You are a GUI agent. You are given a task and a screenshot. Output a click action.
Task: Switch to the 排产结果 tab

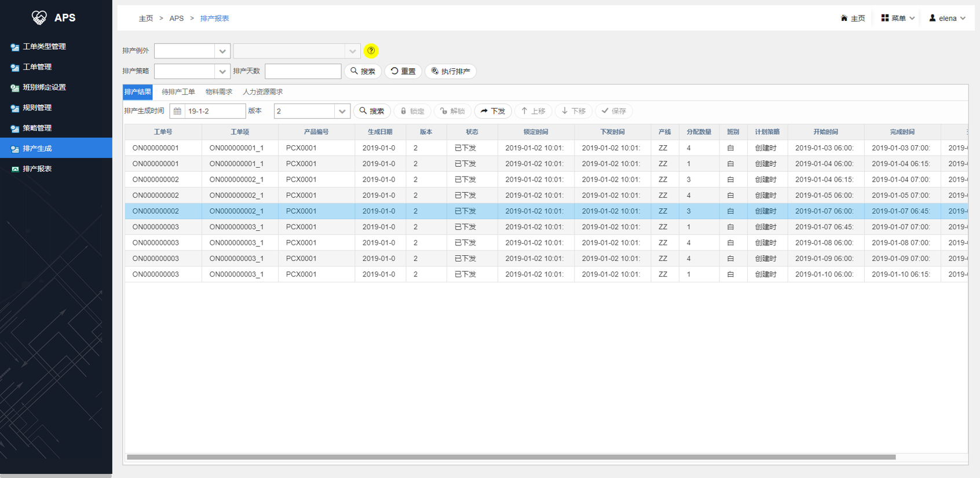(x=138, y=92)
